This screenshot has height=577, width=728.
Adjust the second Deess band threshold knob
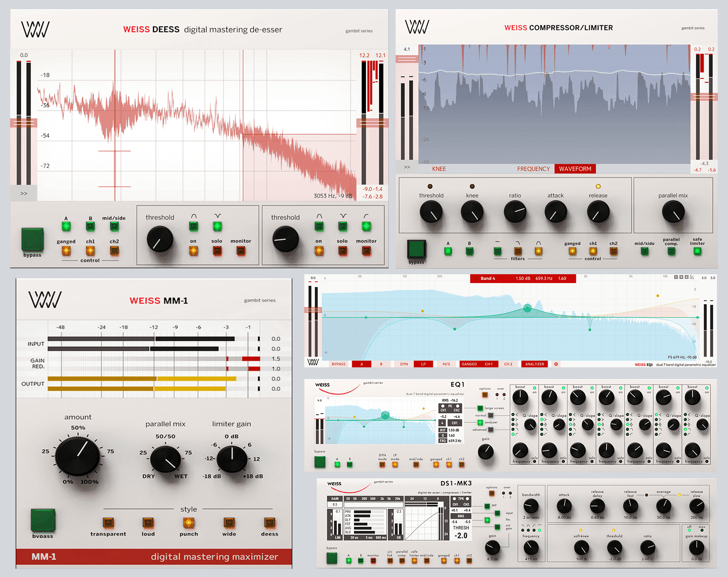[285, 240]
